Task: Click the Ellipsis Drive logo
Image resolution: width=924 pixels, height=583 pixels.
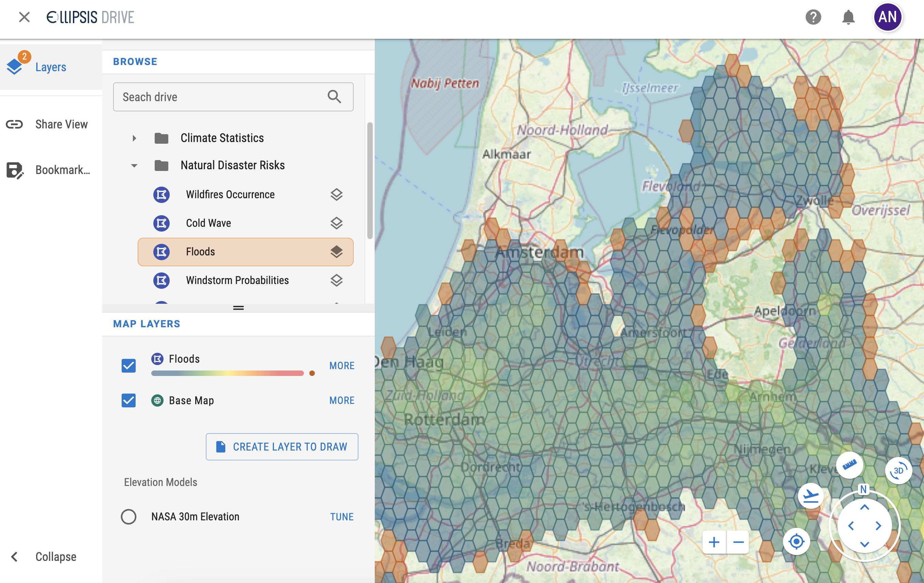Action: pos(90,17)
